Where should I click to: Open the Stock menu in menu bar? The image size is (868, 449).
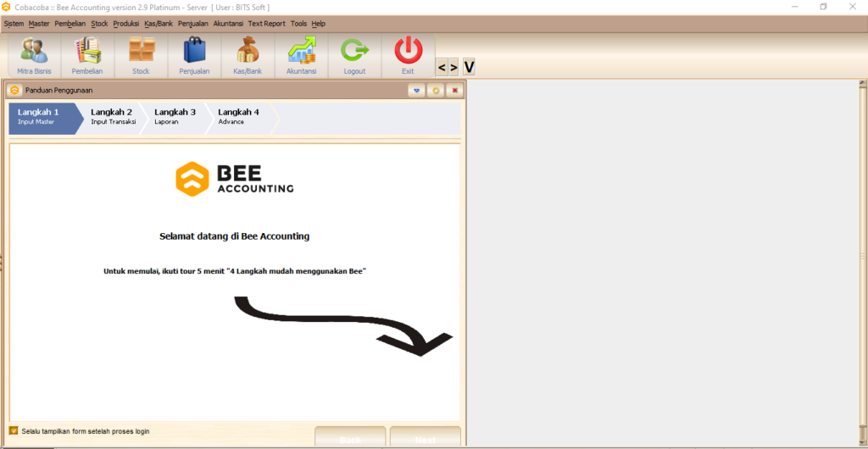[100, 24]
